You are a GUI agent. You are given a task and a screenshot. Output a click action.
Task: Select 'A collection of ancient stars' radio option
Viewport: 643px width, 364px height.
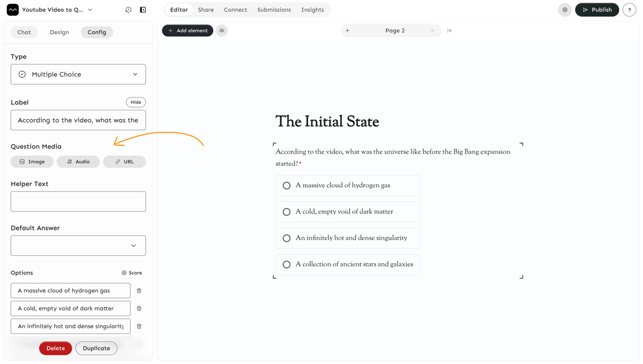[x=287, y=264]
